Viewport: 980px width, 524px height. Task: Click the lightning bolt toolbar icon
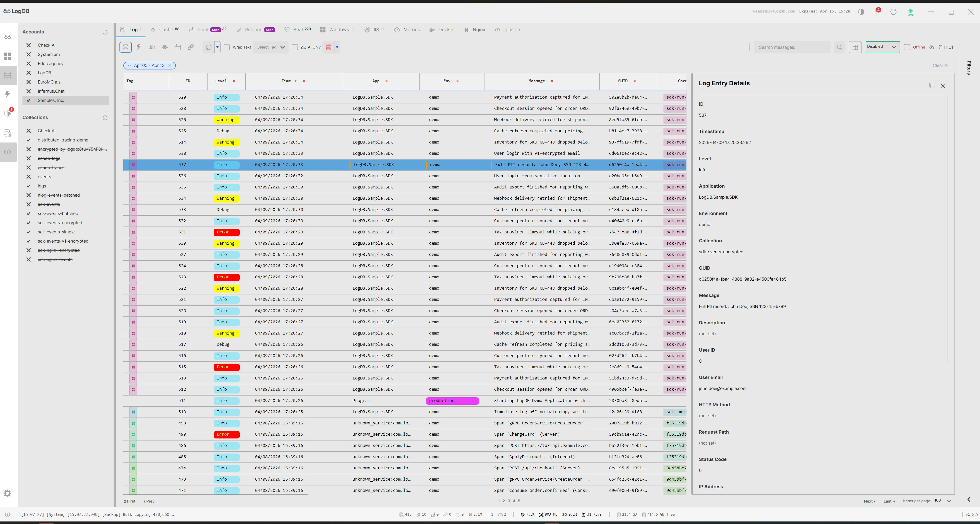click(138, 47)
